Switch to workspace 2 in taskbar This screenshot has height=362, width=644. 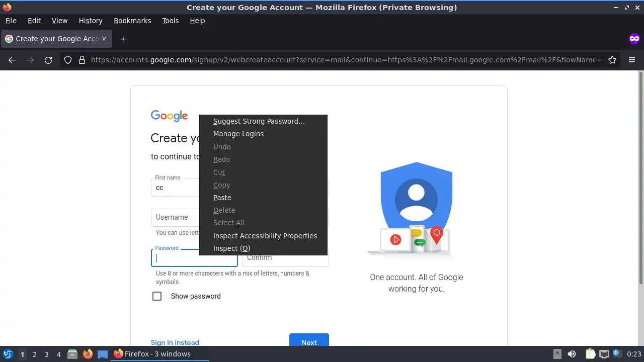point(34,354)
